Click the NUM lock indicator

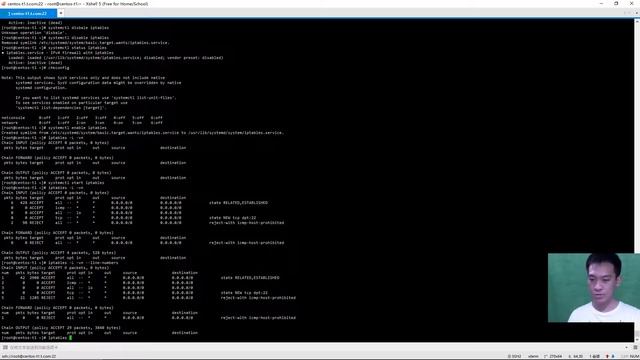tap(634, 356)
